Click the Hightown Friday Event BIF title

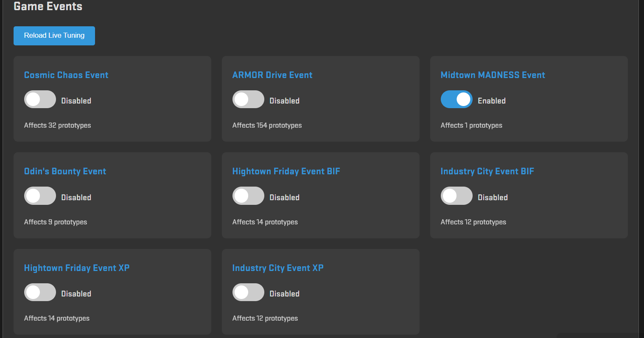tap(286, 171)
